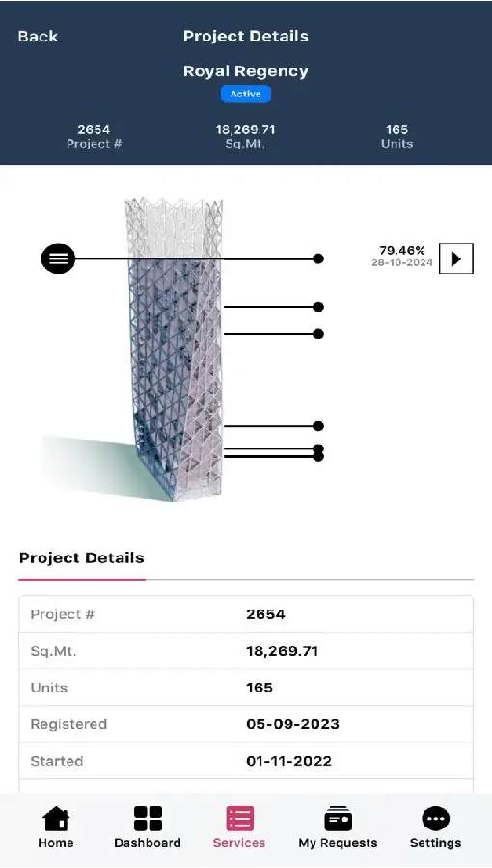Tap the Back button in header

(38, 37)
